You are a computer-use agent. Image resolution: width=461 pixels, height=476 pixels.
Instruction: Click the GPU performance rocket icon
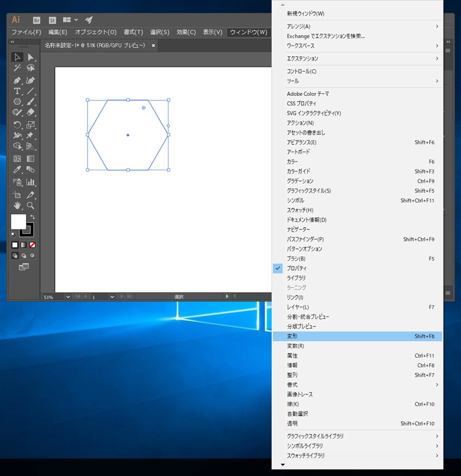[x=89, y=20]
